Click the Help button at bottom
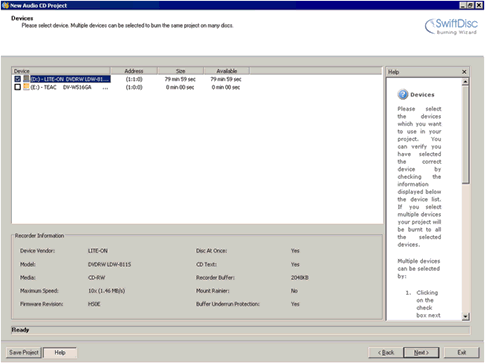The height and width of the screenshot is (363, 485). pos(60,352)
